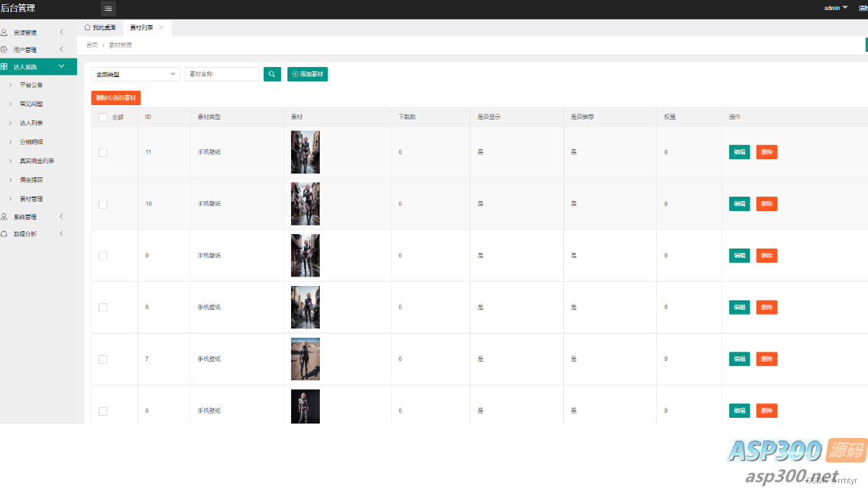Open the dark thumbnail in row ID 6
The width and height of the screenshot is (868, 492).
pos(305,406)
